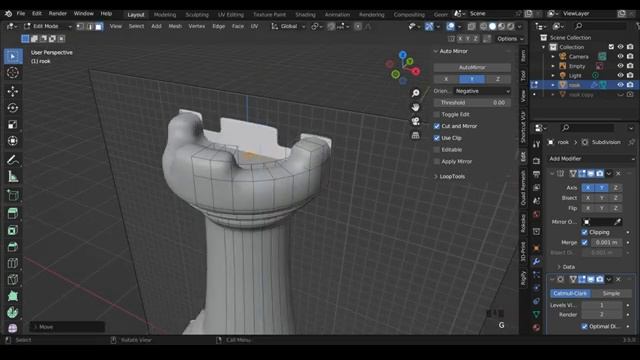Choose Catmull-Clark subdivision type
640x360 pixels.
[x=570, y=293]
